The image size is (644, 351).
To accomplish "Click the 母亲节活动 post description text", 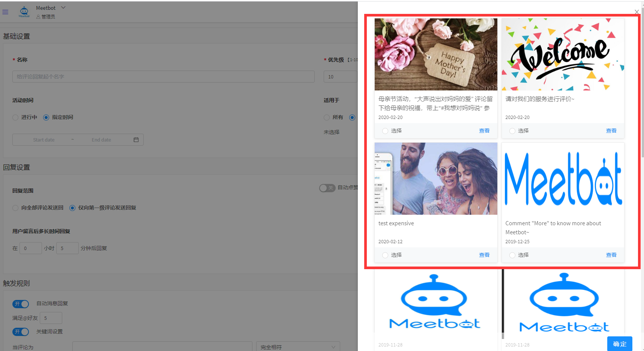I will point(435,104).
